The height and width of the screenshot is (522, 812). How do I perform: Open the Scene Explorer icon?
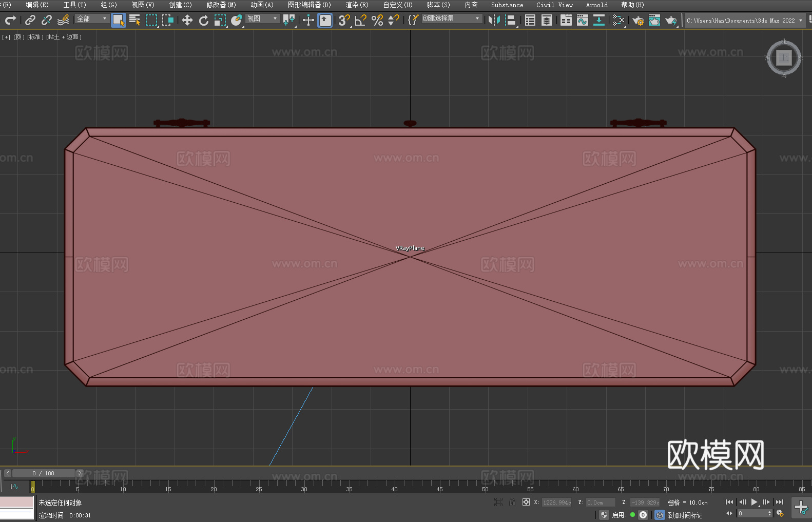tap(530, 20)
